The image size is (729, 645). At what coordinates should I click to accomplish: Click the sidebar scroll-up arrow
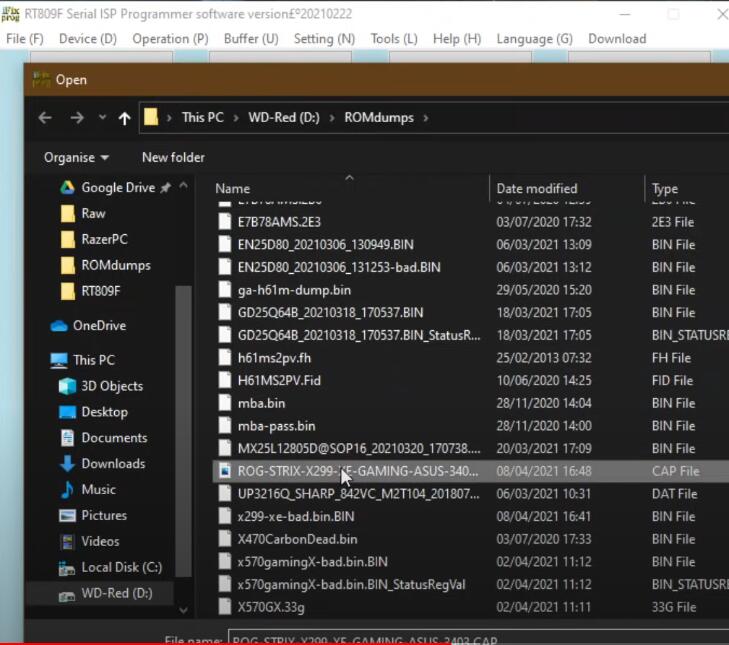(184, 186)
